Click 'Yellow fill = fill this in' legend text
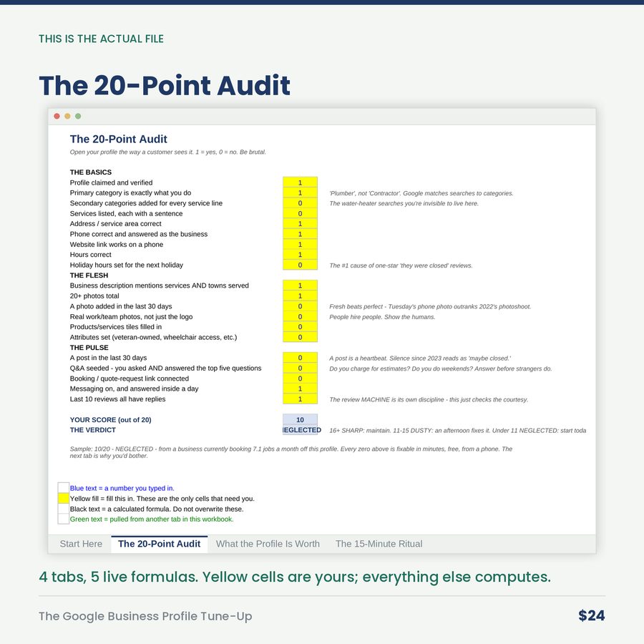 (162, 499)
